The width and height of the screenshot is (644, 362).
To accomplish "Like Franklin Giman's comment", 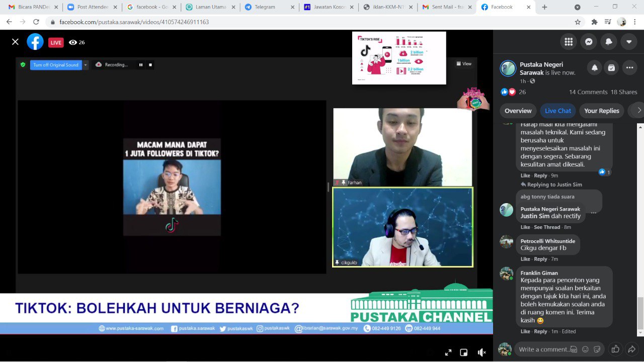I will click(x=525, y=331).
